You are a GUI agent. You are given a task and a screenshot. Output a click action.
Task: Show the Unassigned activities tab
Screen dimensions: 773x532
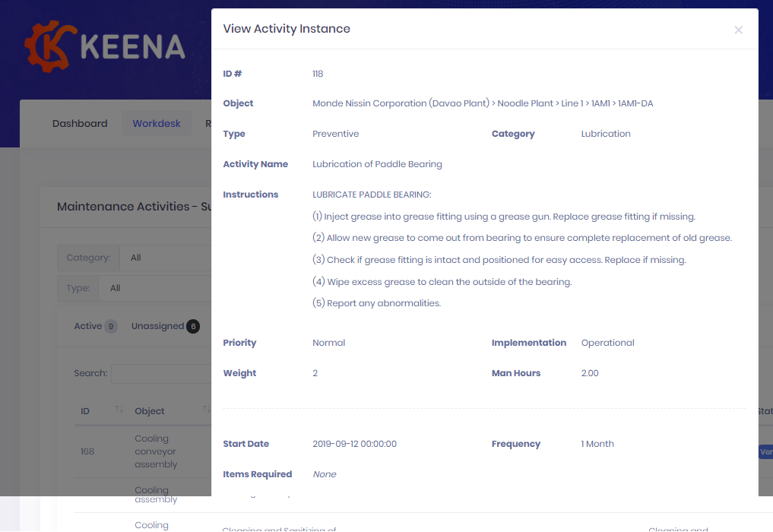coord(158,326)
